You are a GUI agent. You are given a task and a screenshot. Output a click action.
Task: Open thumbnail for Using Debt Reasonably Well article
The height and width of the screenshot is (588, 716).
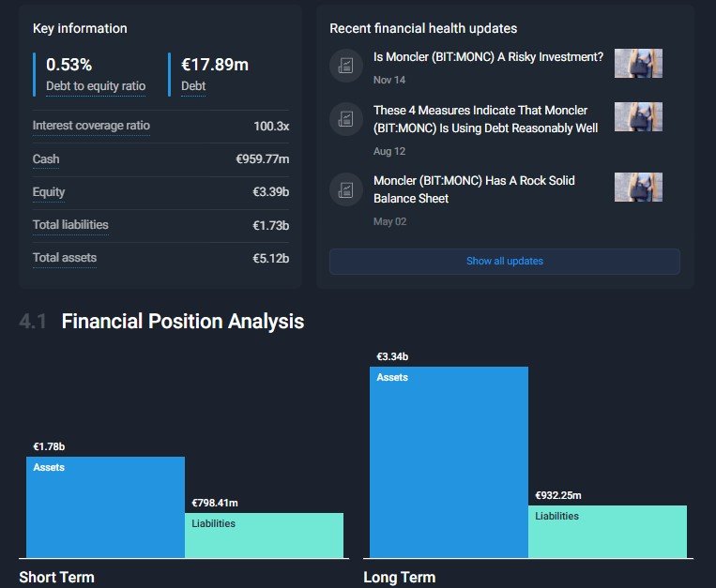638,117
